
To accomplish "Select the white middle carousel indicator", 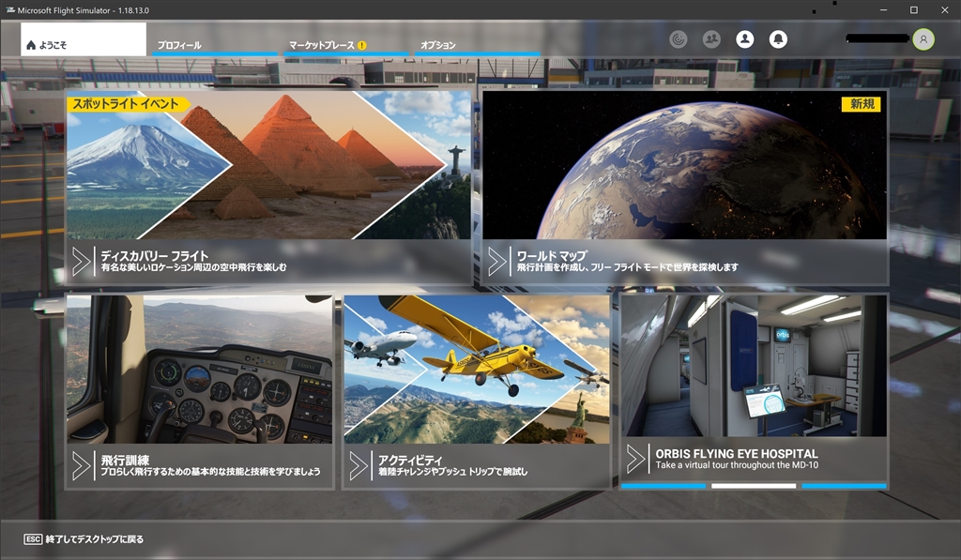I will coord(754,486).
